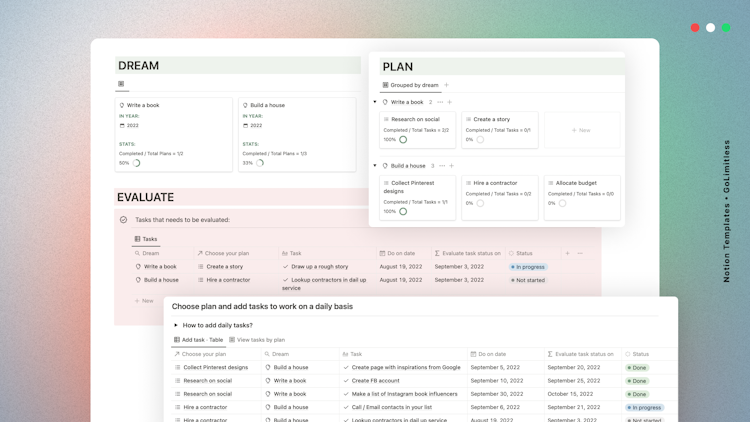Click the white dot at top right
Image resolution: width=750 pixels, height=422 pixels.
tap(710, 28)
